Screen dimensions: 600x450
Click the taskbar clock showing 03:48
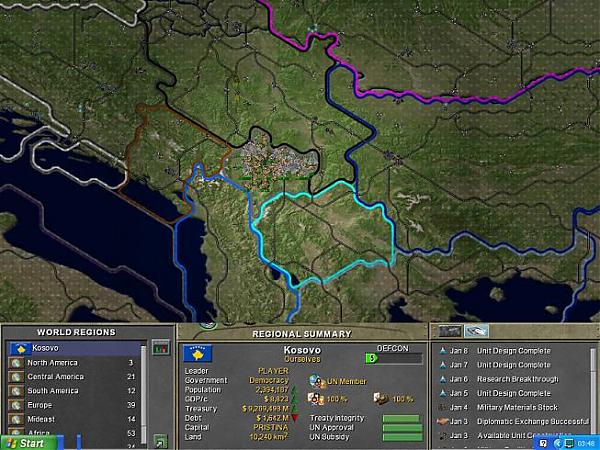(586, 443)
